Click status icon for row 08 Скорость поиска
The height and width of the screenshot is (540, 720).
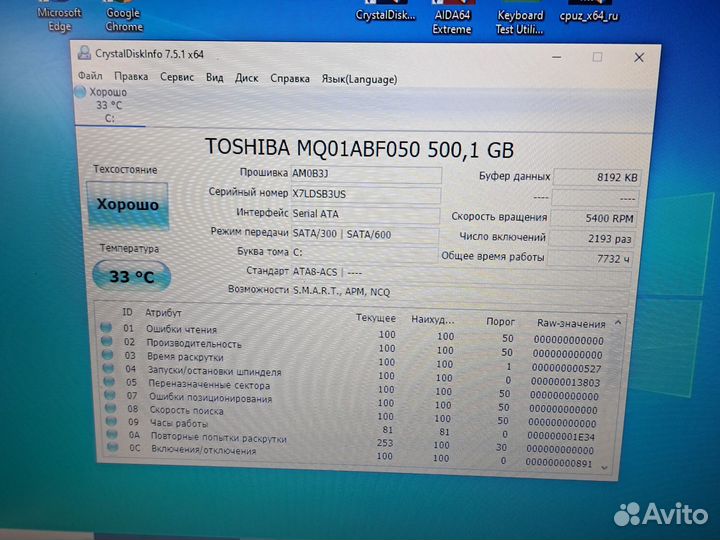tap(111, 407)
